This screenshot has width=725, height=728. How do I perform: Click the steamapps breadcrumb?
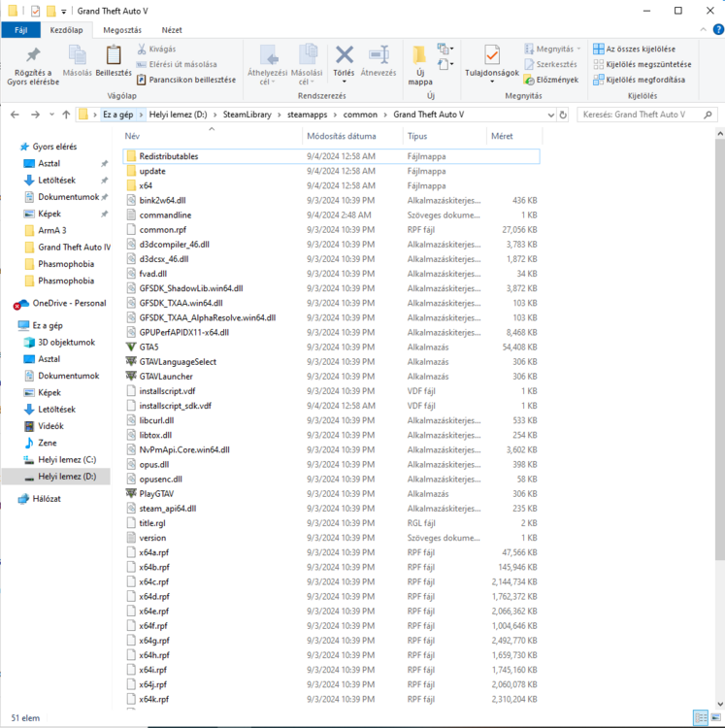click(x=307, y=115)
